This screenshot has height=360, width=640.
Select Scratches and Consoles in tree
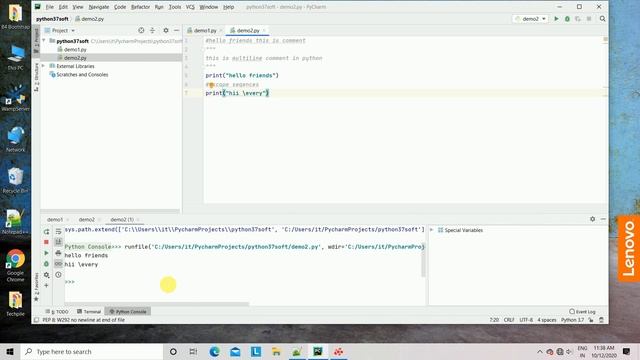pyautogui.click(x=82, y=74)
